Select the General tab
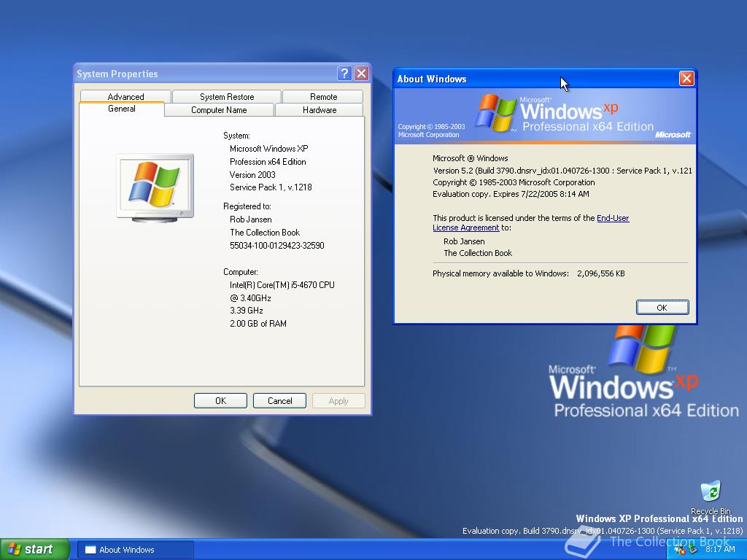 pos(122,109)
